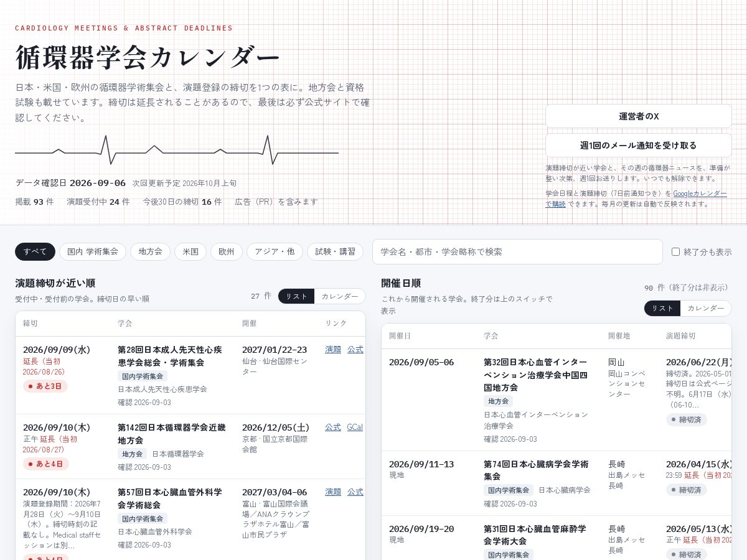
Task: Click the 循環器学会カレンダー page heading
Action: [148, 57]
